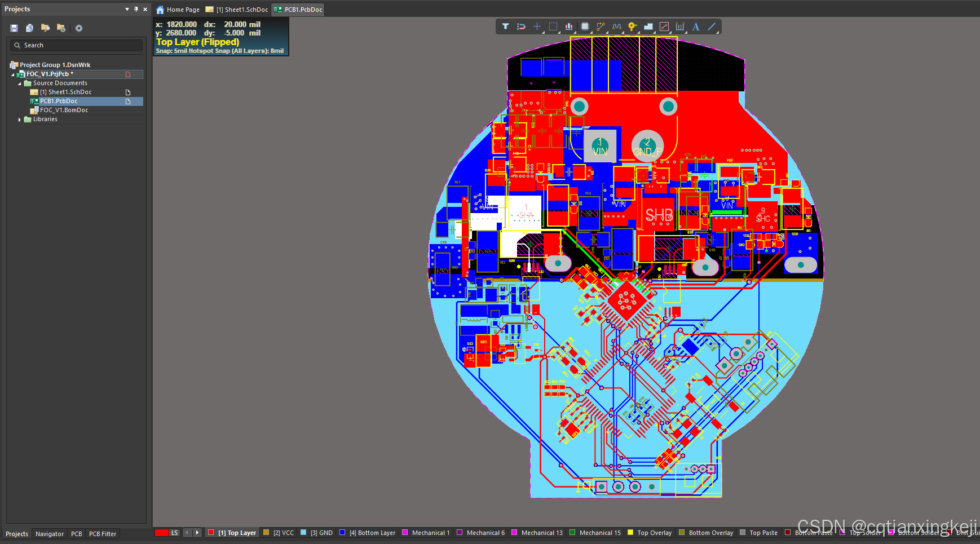Click the [2] VCC layer color swatch
The width and height of the screenshot is (980, 544).
(266, 532)
